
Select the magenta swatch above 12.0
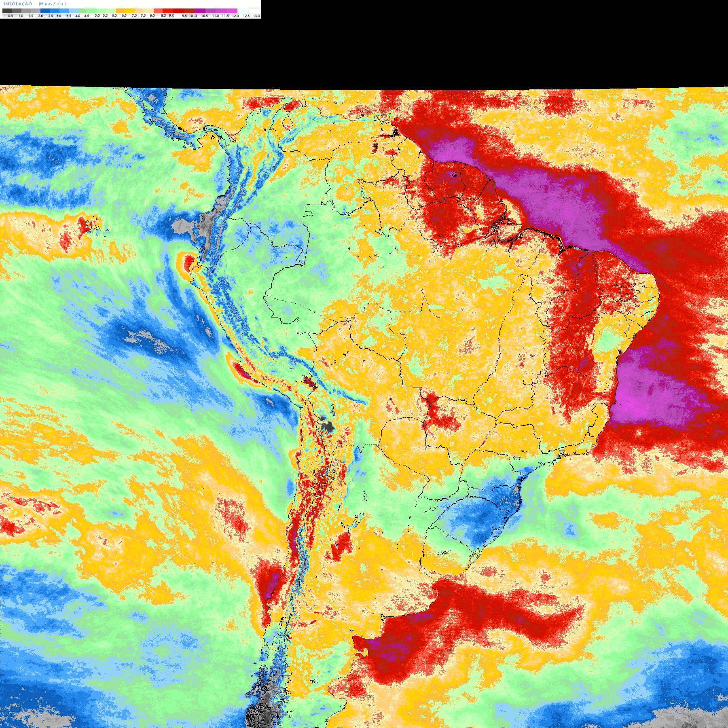pos(232,11)
